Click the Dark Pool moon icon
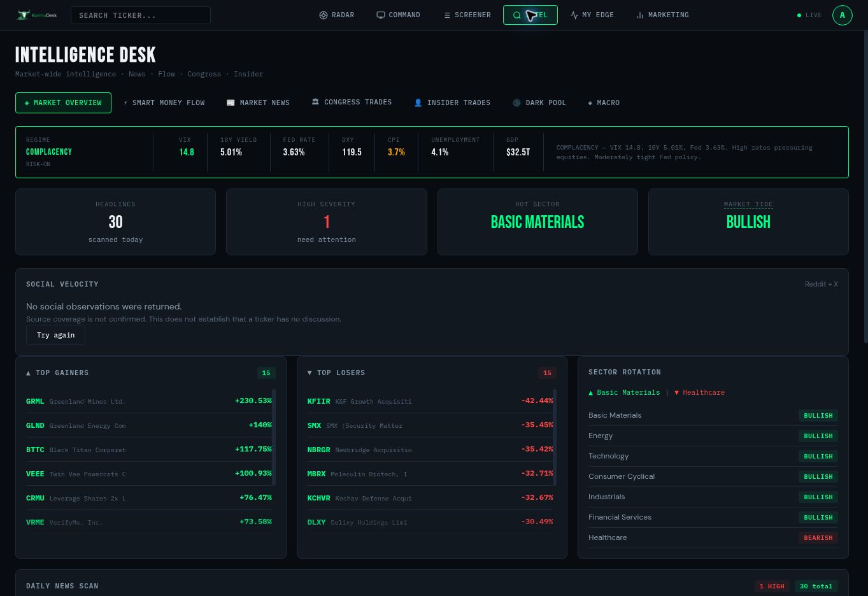This screenshot has height=596, width=868. coord(516,103)
